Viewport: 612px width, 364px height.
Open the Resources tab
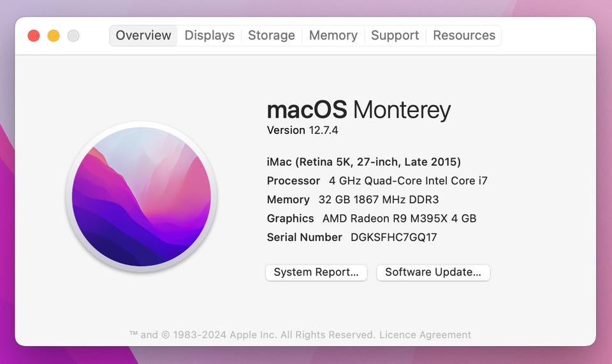(x=464, y=36)
